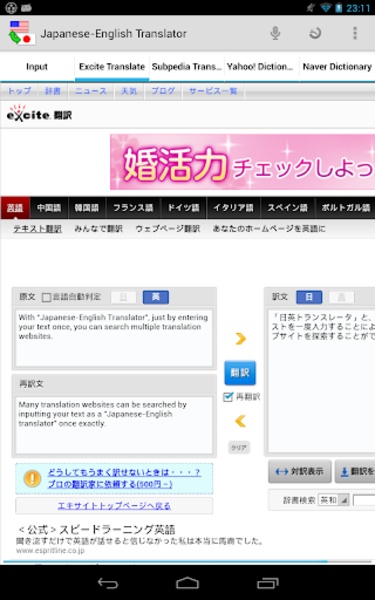
Task: Click the left-pointing yellow arrow
Action: pos(240,421)
